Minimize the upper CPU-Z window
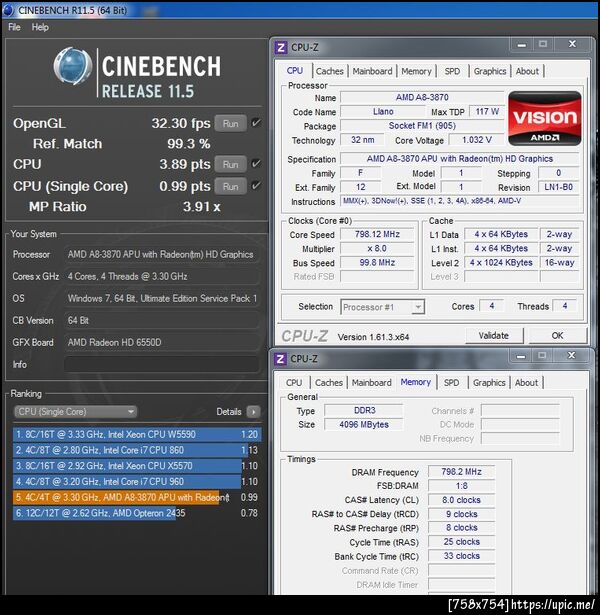 tap(522, 45)
